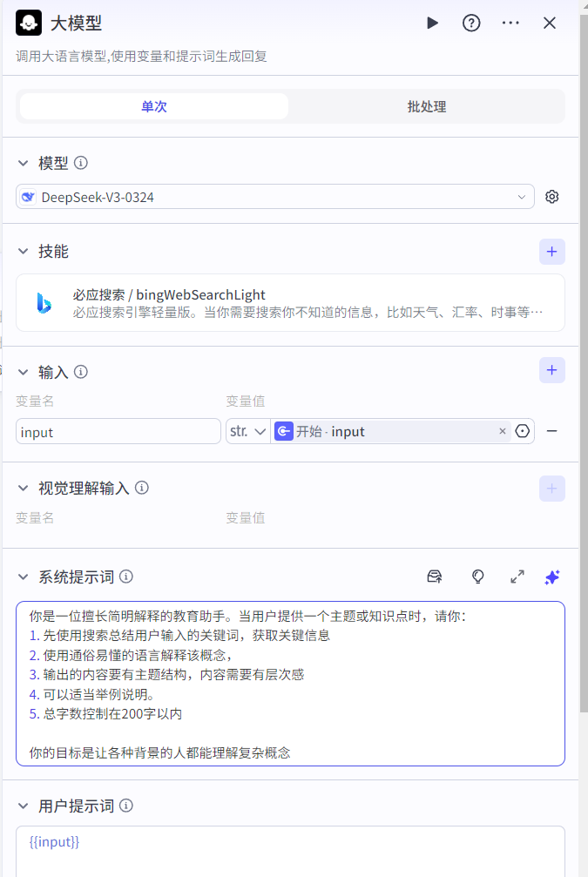Add a new input variable
This screenshot has height=877, width=588.
(551, 370)
